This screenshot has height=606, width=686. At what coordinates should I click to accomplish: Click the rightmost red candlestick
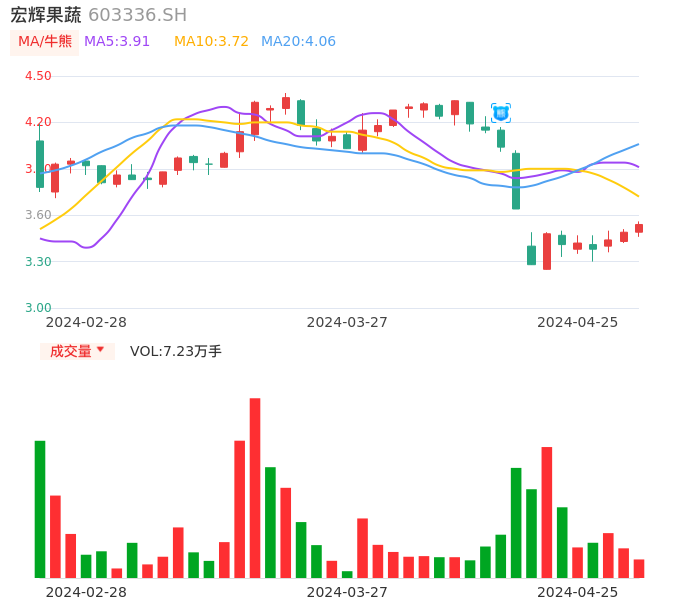(x=639, y=228)
